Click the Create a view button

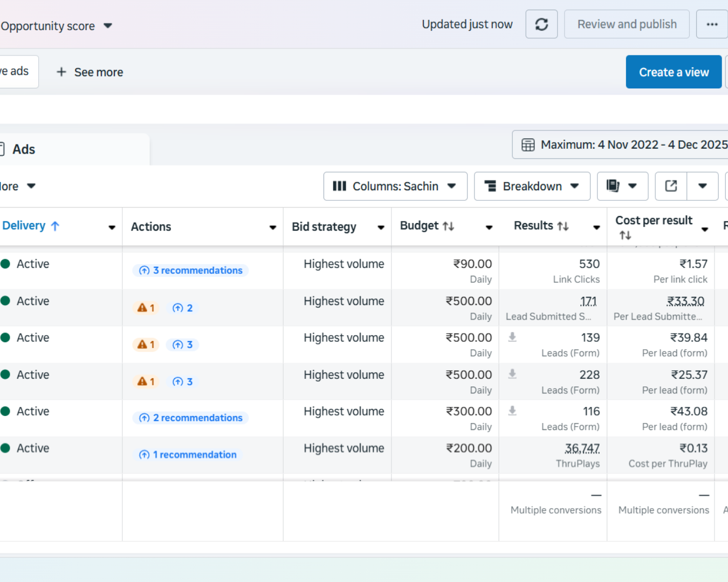[674, 72]
